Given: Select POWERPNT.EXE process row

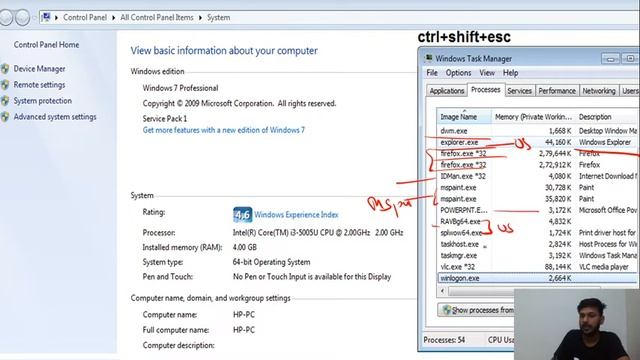Looking at the screenshot, I should click(x=538, y=210).
